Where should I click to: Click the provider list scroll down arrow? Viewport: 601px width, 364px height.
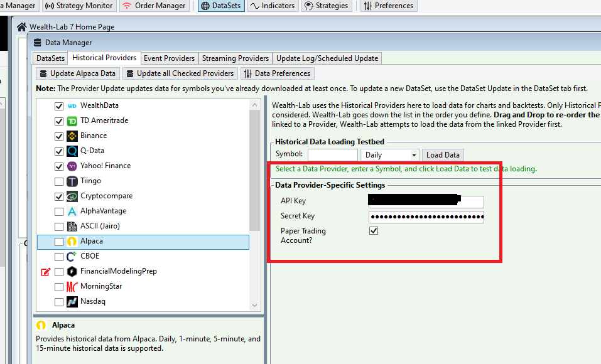[255, 305]
